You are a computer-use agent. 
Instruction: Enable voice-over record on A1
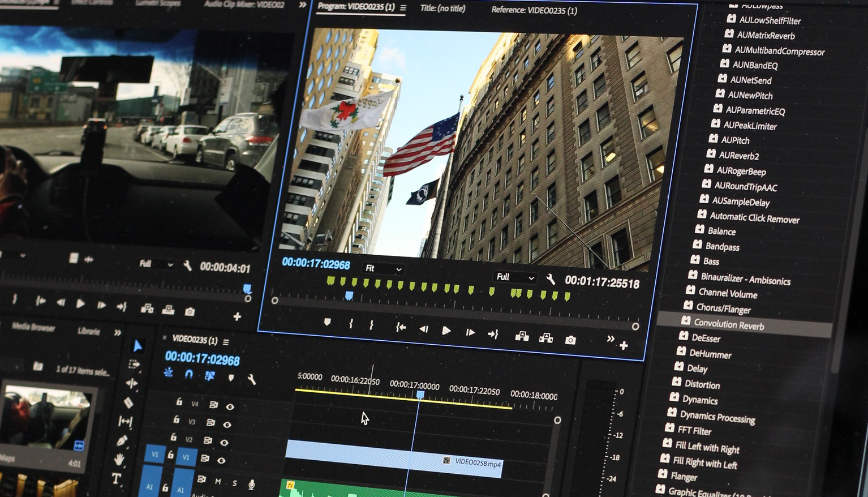pos(251,484)
